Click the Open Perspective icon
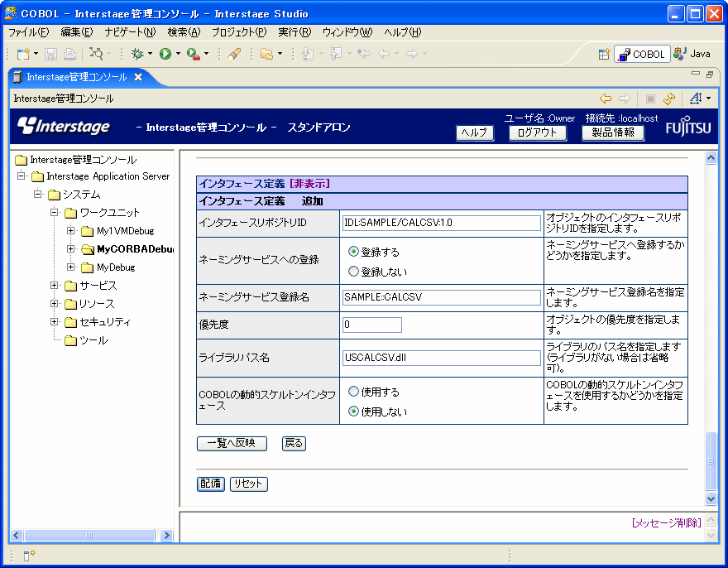 [x=604, y=55]
